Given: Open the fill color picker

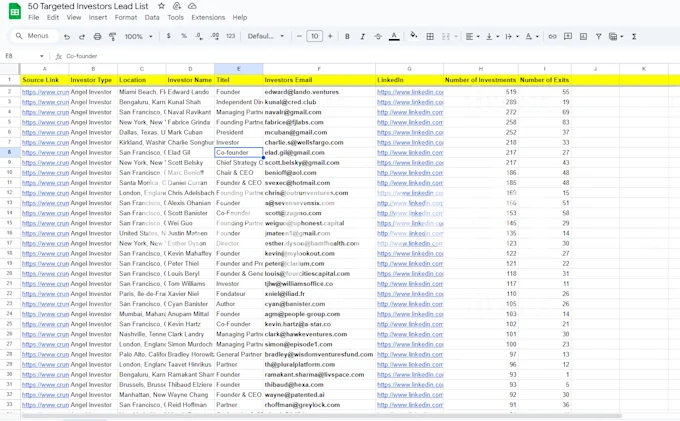Looking at the screenshot, I should (x=413, y=37).
